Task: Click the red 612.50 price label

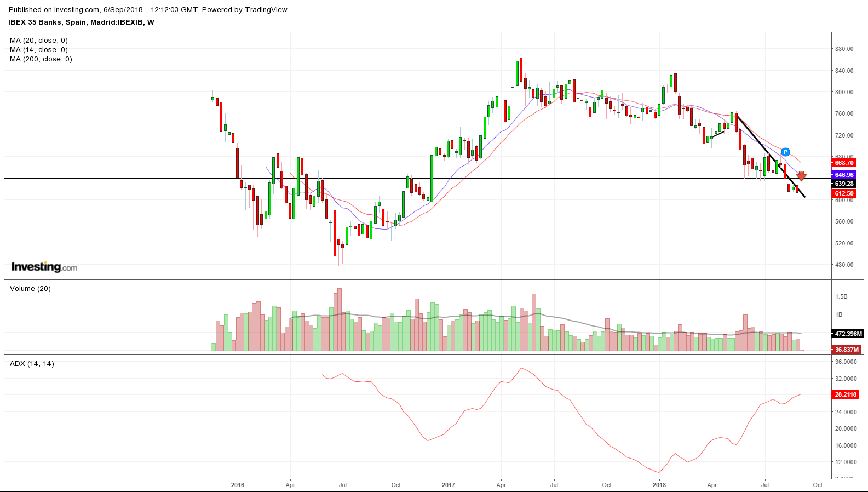Action: [x=844, y=193]
